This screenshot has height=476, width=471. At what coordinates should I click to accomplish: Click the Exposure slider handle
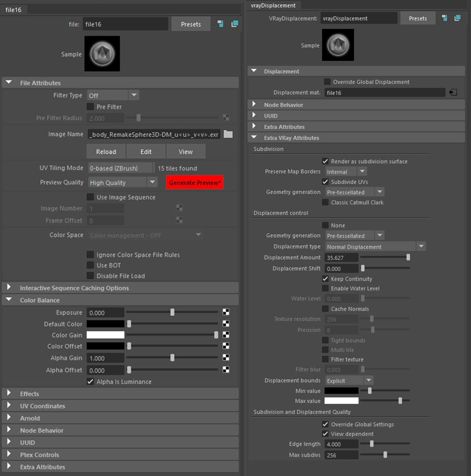(172, 312)
